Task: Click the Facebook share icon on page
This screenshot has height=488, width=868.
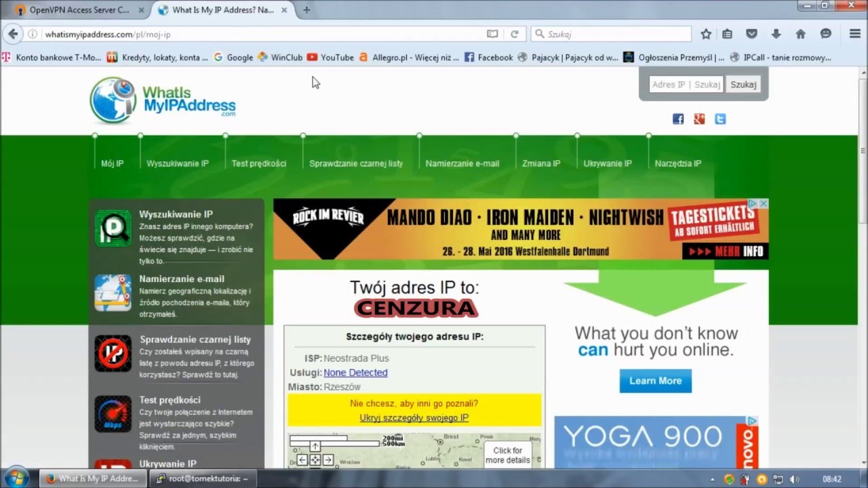Action: pyautogui.click(x=678, y=119)
